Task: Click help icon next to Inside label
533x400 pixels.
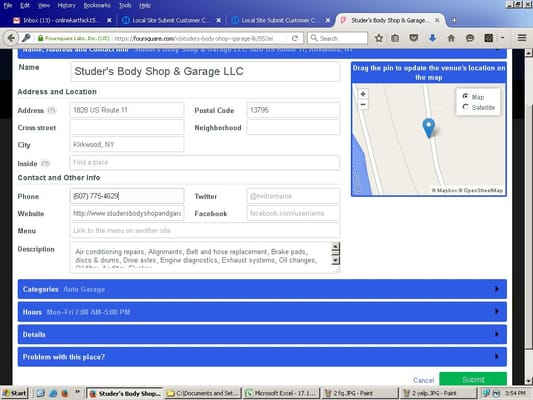Action: click(x=45, y=163)
